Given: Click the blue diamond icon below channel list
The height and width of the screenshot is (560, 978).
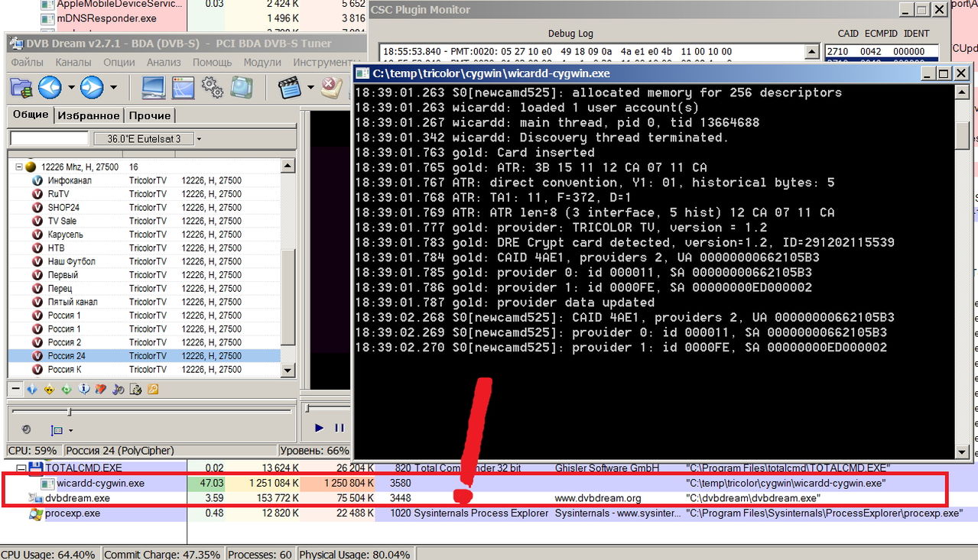Looking at the screenshot, I should point(32,389).
